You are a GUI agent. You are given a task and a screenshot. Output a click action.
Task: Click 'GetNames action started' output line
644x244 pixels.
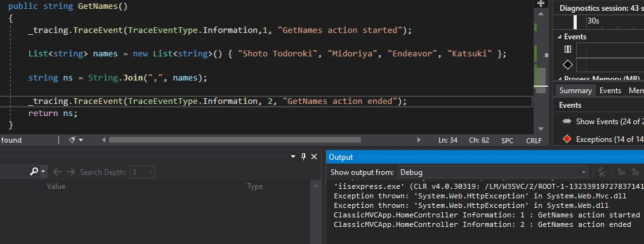(487, 215)
